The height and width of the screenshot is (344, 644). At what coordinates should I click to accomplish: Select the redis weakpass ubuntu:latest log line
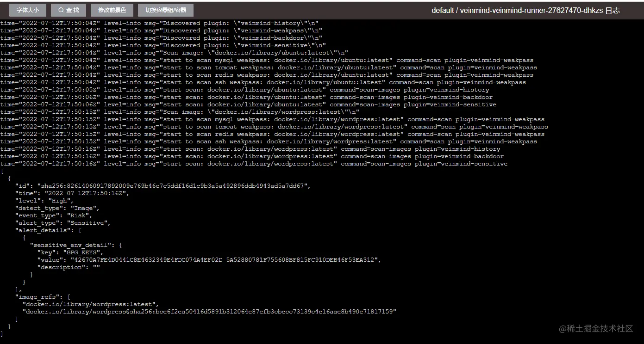[x=267, y=75]
